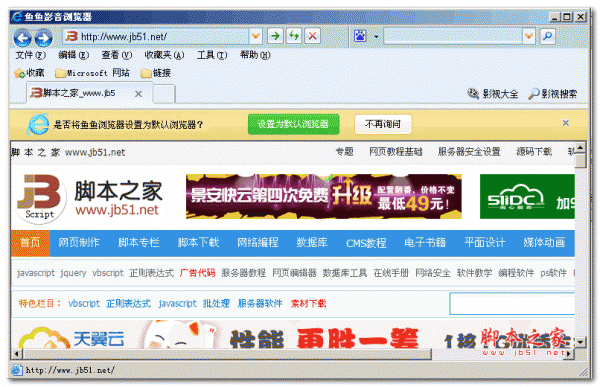Click the website search box
Screen dimensions: 600x387
[512, 304]
